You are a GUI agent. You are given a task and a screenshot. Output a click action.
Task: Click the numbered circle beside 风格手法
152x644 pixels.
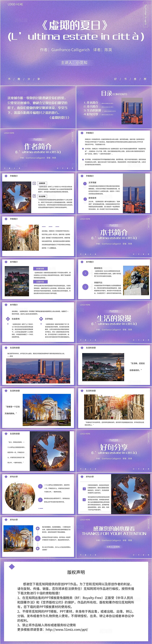(x=85, y=287)
